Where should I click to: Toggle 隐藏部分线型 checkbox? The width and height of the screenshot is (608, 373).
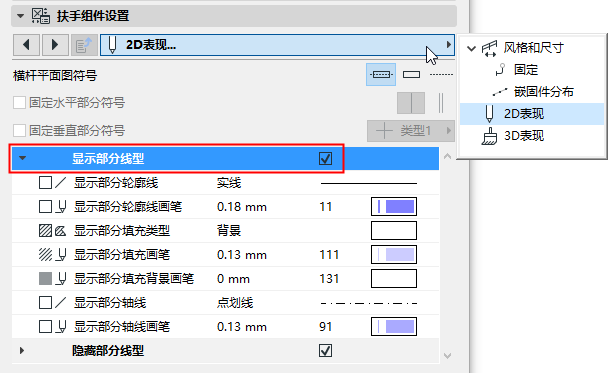click(x=325, y=351)
